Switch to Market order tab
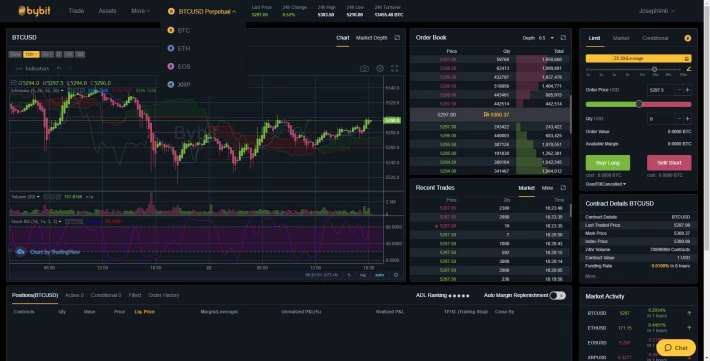 [x=621, y=38]
